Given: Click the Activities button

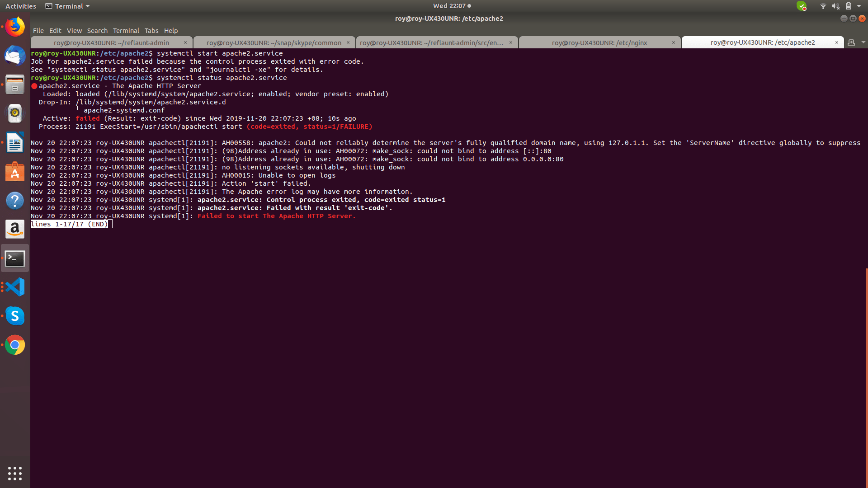Looking at the screenshot, I should pyautogui.click(x=21, y=6).
